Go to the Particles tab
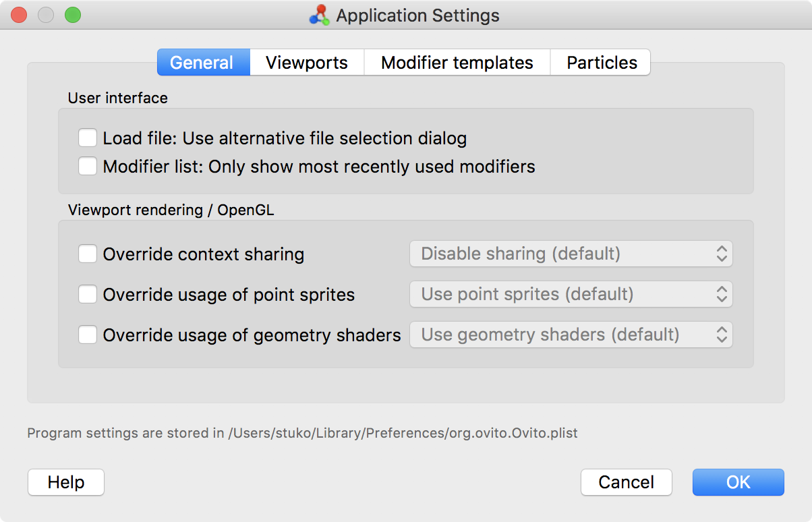812x522 pixels. 601,63
